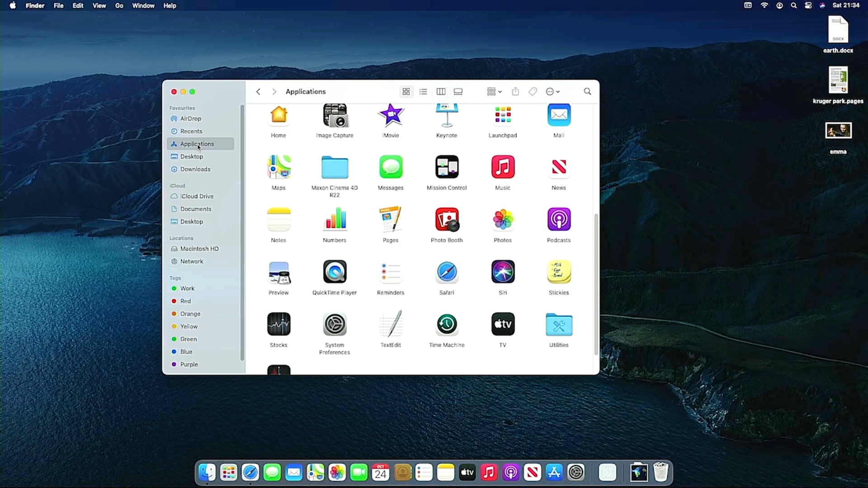Image resolution: width=868 pixels, height=488 pixels.
Task: Open the Action ellipsis dropdown menu
Action: tap(552, 92)
